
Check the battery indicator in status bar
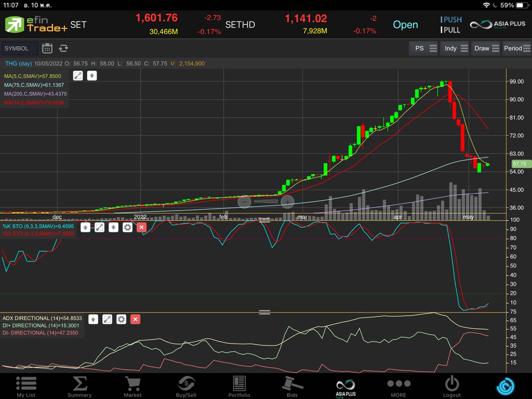coord(522,5)
